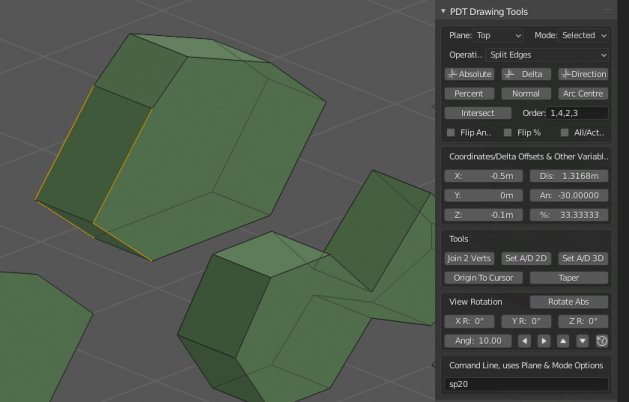Screen dimensions: 629x402
Task: Click the Absolute button with cursor icon
Action: 469,74
